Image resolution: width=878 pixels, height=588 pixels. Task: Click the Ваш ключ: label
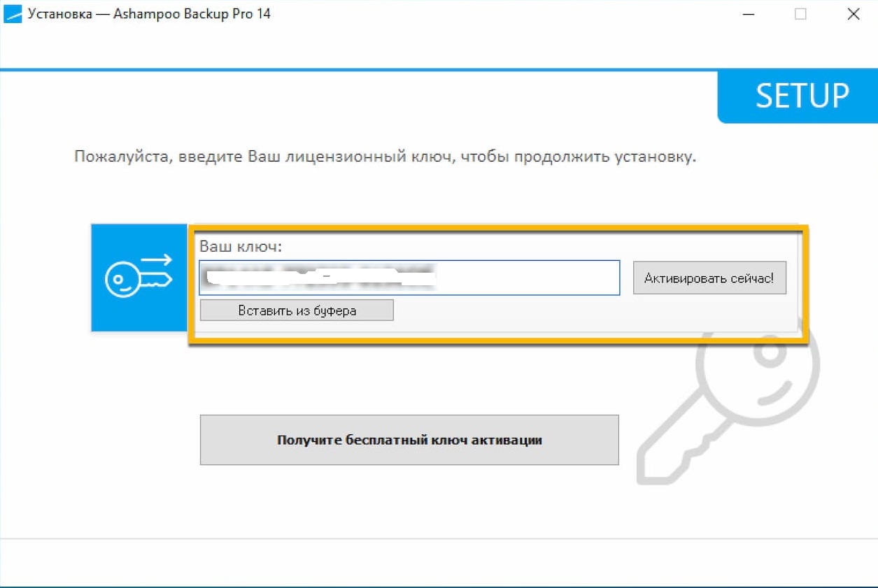[240, 246]
